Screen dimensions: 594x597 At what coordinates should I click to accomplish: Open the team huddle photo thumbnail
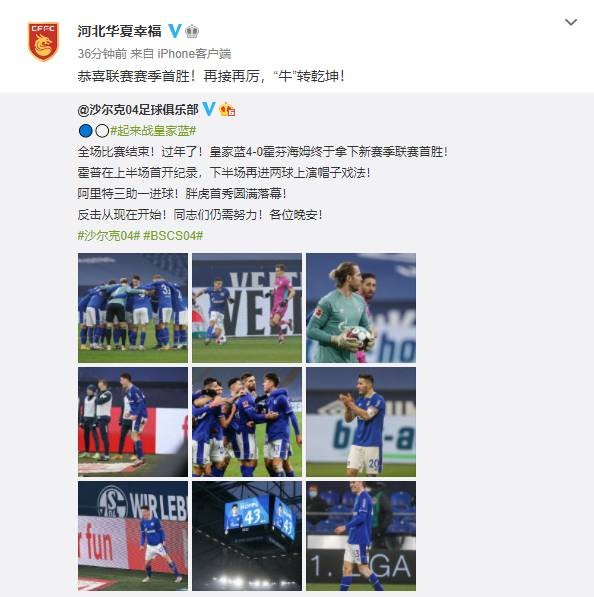[133, 308]
